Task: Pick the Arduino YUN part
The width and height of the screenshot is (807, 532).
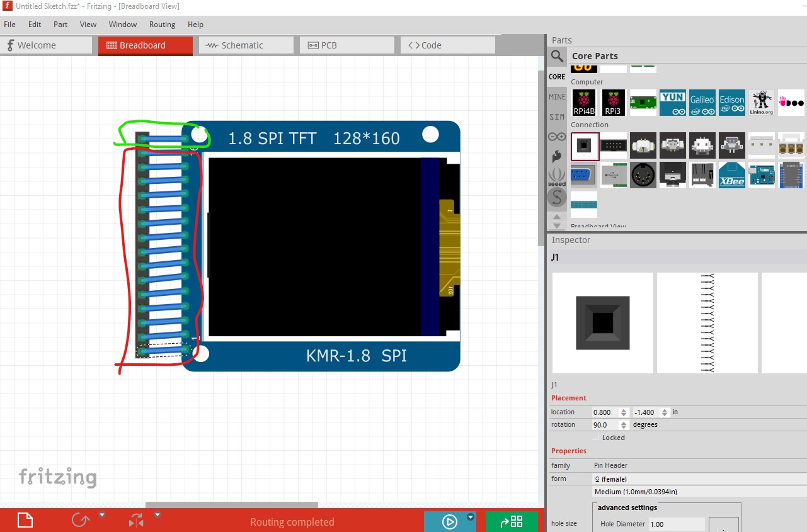Action: point(672,103)
